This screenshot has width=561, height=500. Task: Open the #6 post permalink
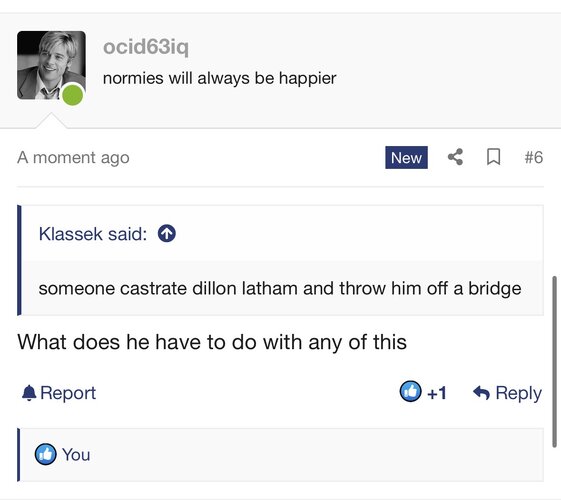coord(533,157)
